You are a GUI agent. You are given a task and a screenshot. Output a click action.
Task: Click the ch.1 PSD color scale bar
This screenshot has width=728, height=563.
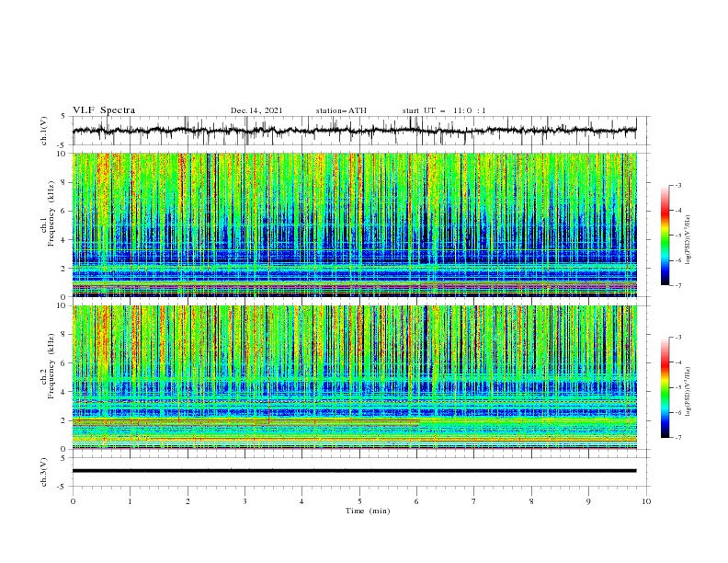[x=665, y=236]
